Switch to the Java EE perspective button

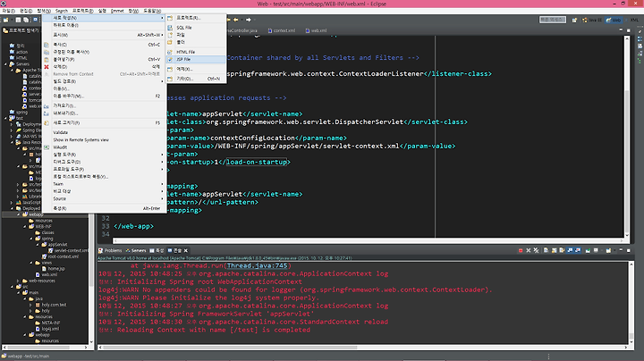(x=592, y=20)
